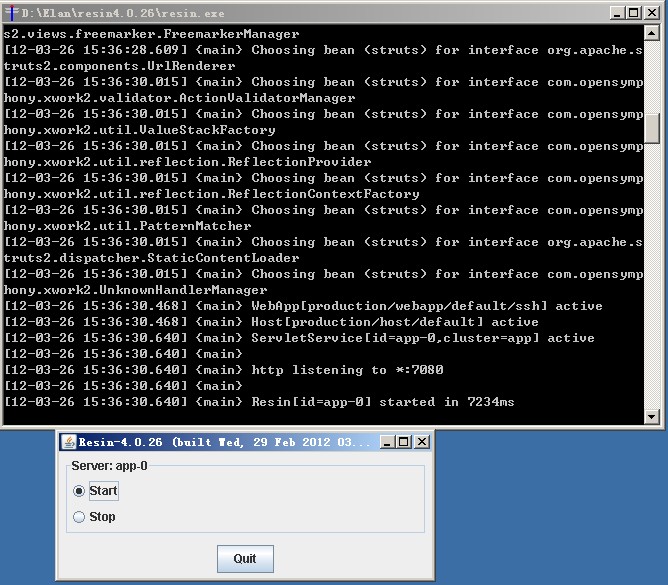668x585 pixels.
Task: Click 's2.views.freemarker.FreemarkerManager' line
Action: tap(151, 34)
